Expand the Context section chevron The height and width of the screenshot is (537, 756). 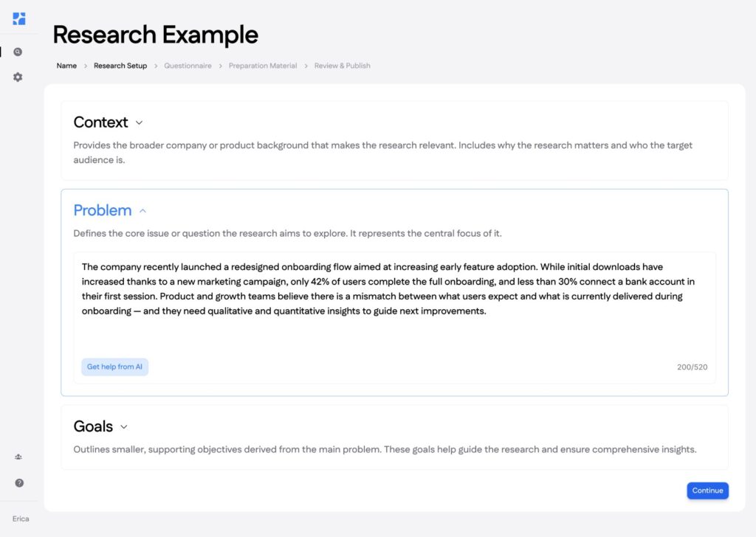pyautogui.click(x=139, y=123)
